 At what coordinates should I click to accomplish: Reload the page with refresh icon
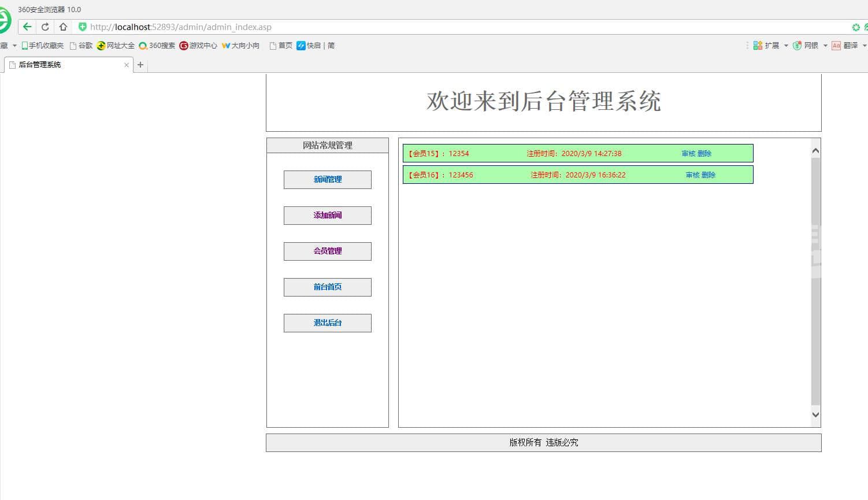[45, 27]
